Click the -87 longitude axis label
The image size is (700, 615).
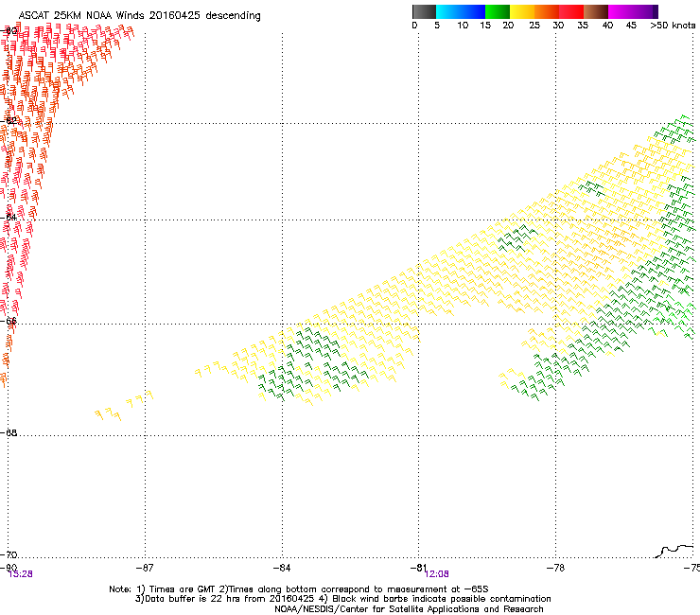coord(145,568)
